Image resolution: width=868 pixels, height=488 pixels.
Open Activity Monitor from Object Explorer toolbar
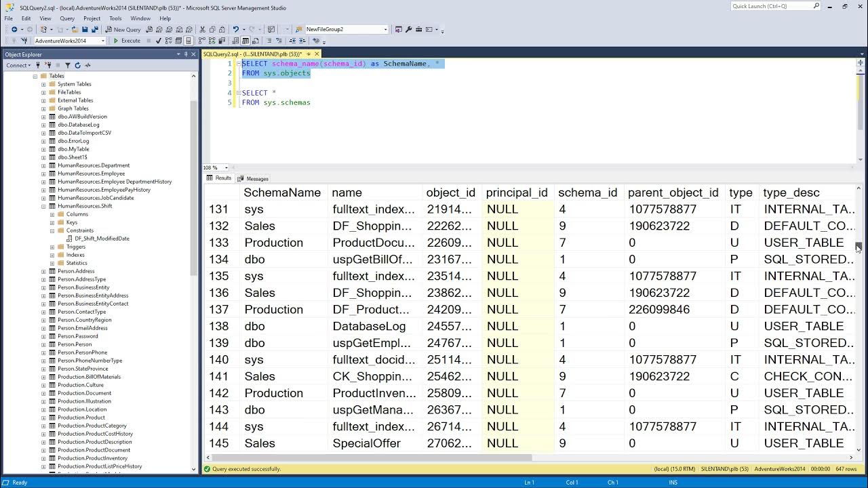[x=87, y=65]
